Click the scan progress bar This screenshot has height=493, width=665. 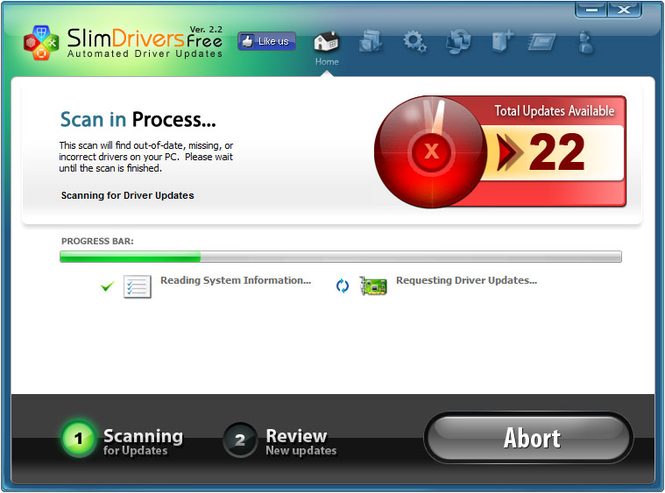tap(341, 256)
